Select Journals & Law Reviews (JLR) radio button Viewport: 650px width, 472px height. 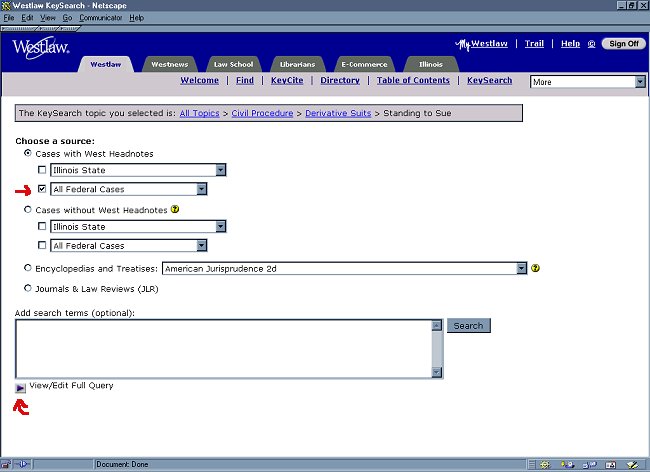point(28,288)
